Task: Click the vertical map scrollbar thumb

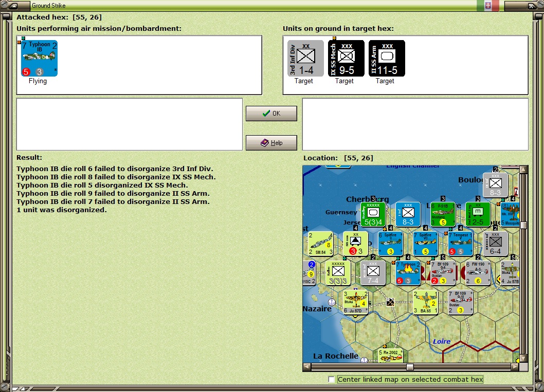Action: (523, 225)
